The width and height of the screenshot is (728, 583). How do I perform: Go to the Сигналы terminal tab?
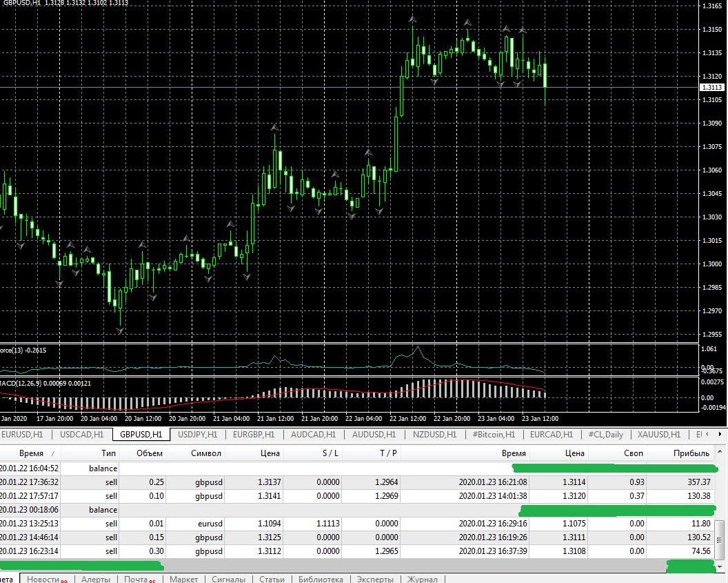pyautogui.click(x=228, y=579)
